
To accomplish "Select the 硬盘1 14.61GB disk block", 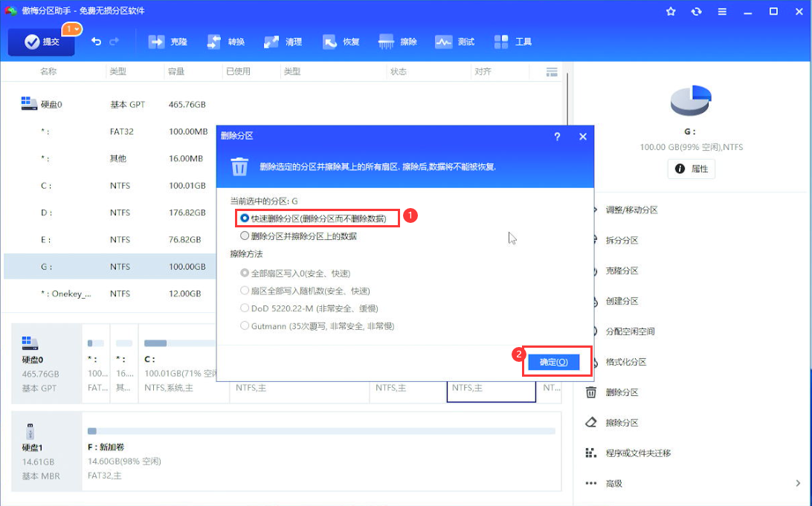I will click(x=47, y=452).
